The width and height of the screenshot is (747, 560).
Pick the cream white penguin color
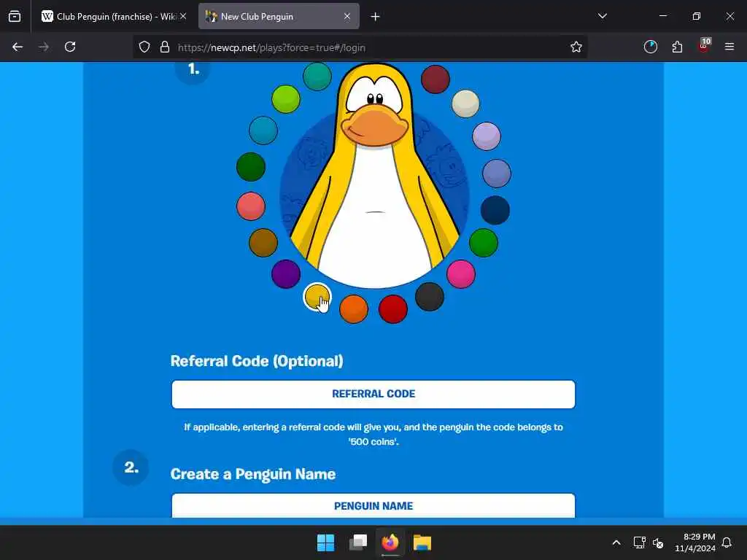coord(465,104)
